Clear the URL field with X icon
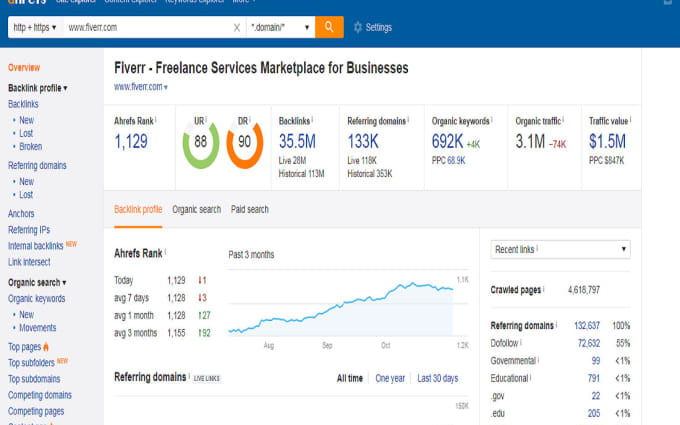Viewport: 680px width, 425px height. [x=237, y=28]
